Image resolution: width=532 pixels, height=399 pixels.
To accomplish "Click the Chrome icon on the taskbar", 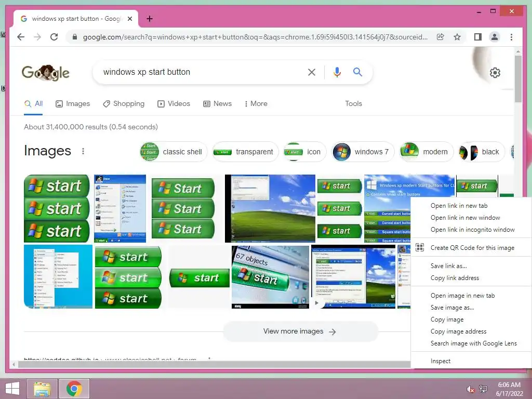I will pyautogui.click(x=74, y=389).
